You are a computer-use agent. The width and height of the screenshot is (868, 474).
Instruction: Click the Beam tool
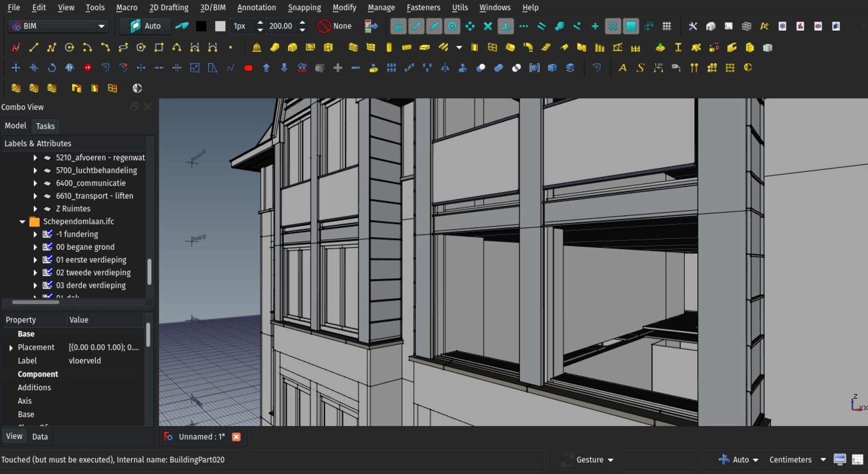point(407,47)
